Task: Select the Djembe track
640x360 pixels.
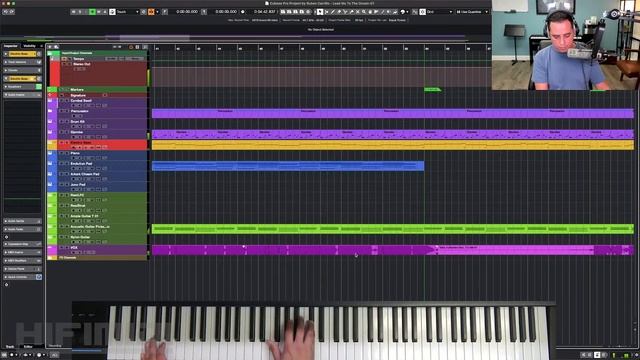Action: [98, 134]
